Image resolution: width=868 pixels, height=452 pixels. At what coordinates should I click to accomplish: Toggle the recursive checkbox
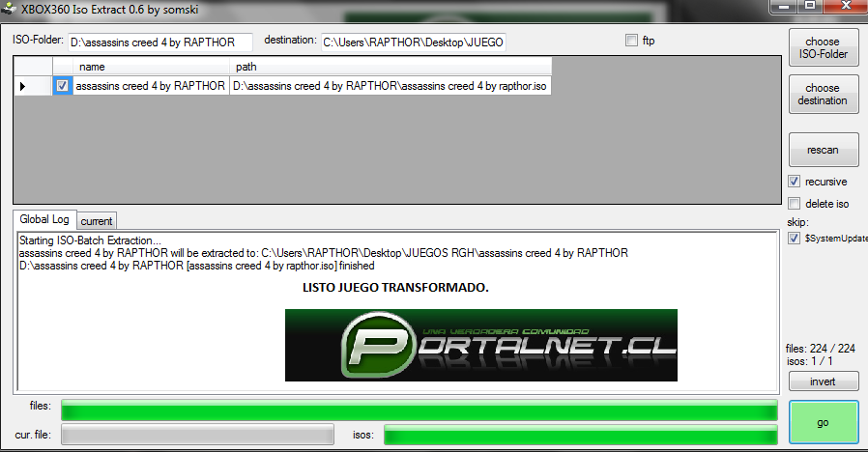[x=794, y=182]
